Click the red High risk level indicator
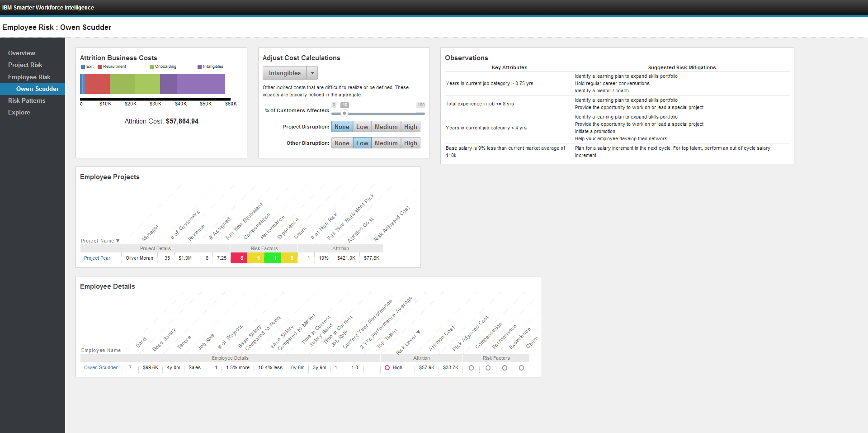The image size is (868, 433). pos(387,368)
